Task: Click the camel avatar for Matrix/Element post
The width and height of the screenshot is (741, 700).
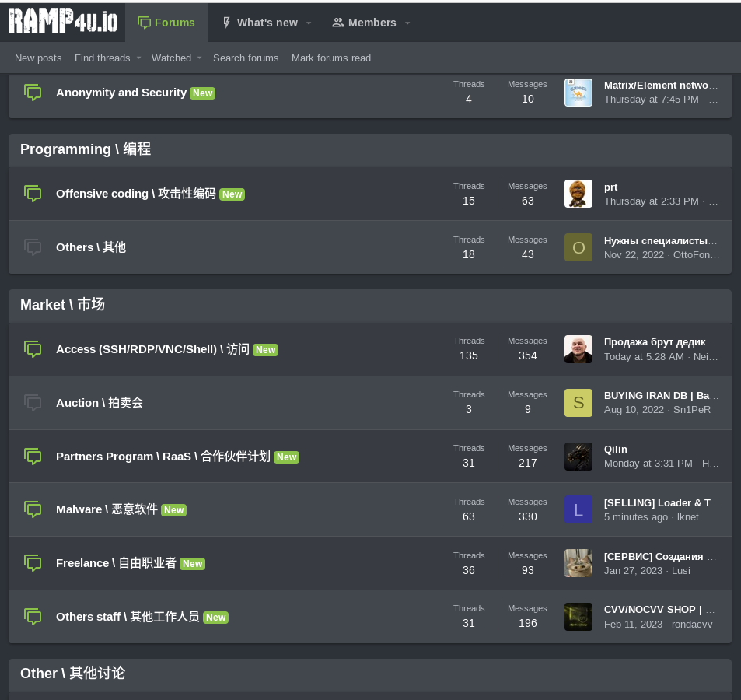Action: [x=578, y=93]
